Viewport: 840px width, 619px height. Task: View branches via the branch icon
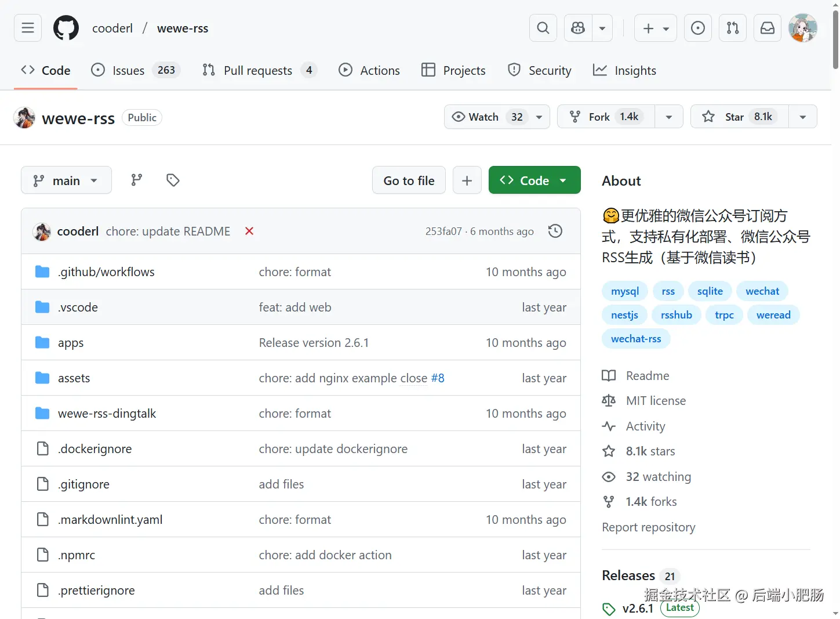coord(137,180)
